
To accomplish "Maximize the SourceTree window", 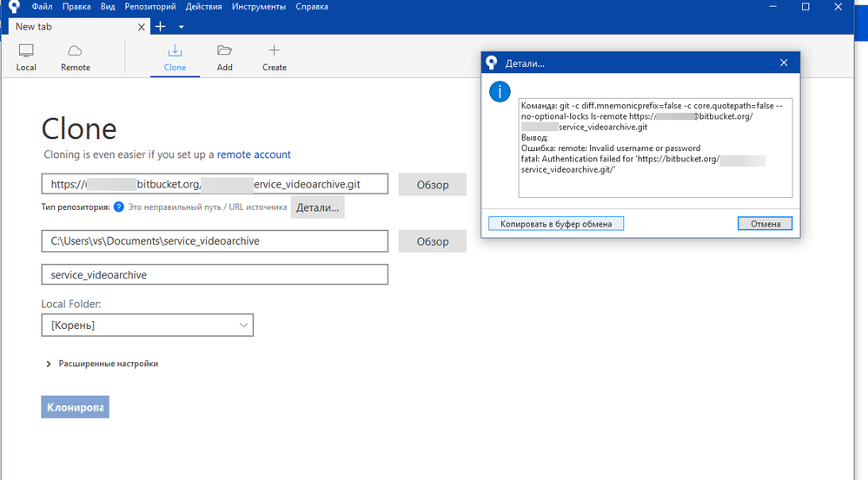I will pyautogui.click(x=805, y=7).
